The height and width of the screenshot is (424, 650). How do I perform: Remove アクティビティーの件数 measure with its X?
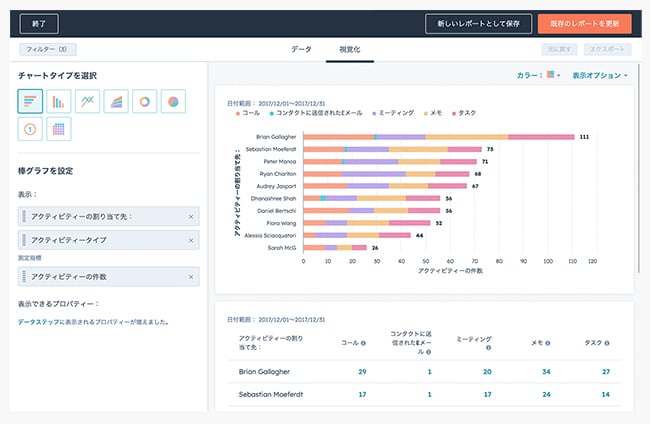click(191, 277)
